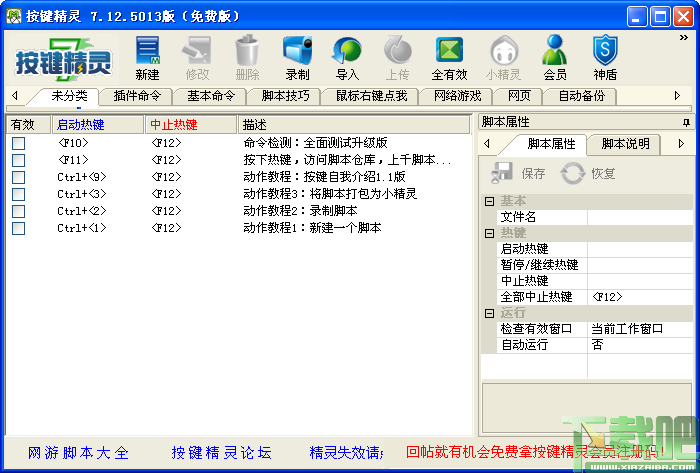The image size is (700, 473).
Task: Click the red 回帖就有机会 promotion link
Action: [535, 452]
